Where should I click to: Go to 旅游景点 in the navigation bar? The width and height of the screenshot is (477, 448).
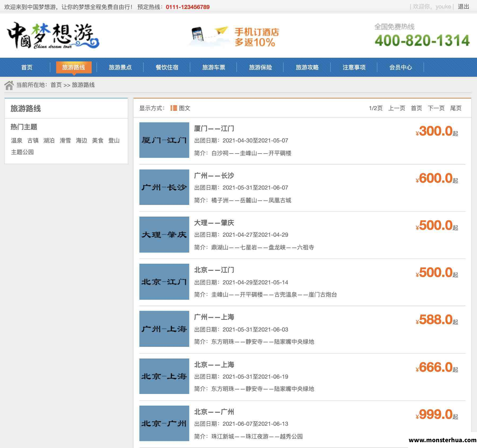tap(120, 67)
